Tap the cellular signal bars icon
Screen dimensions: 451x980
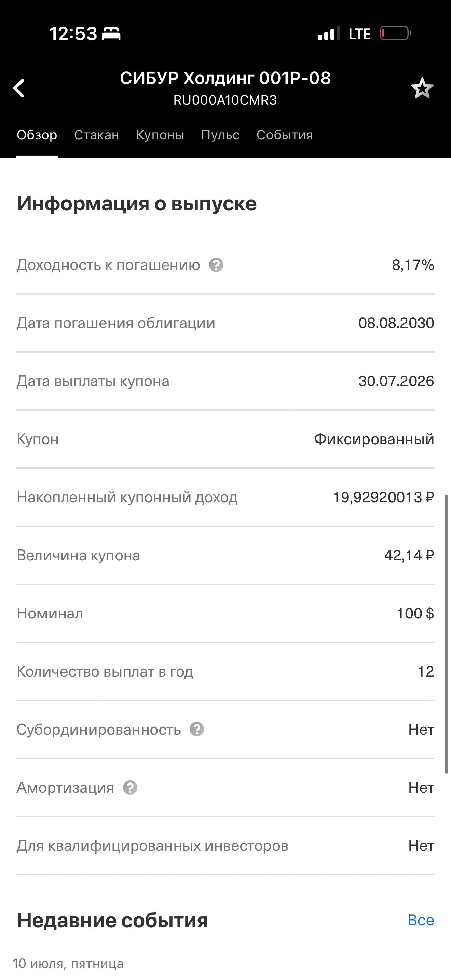click(x=329, y=33)
